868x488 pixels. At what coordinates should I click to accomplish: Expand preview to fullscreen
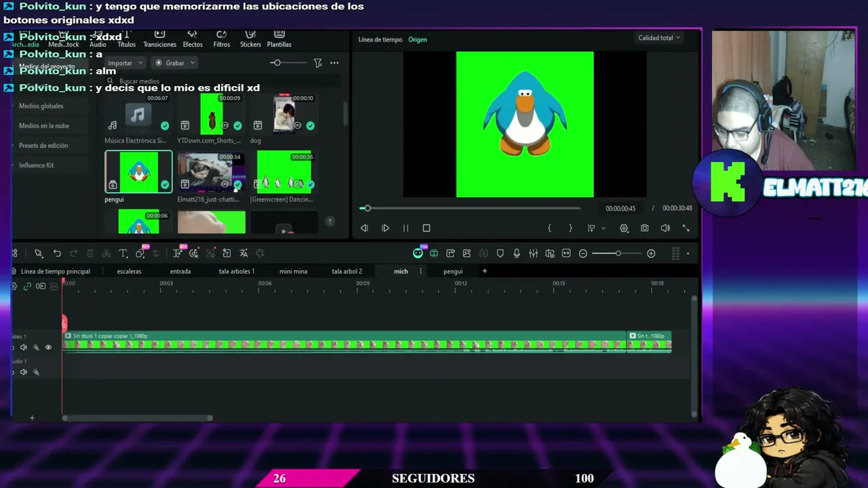point(686,228)
